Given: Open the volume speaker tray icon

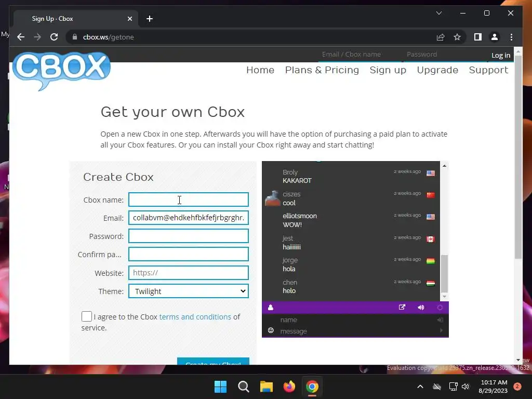Looking at the screenshot, I should pos(465,387).
